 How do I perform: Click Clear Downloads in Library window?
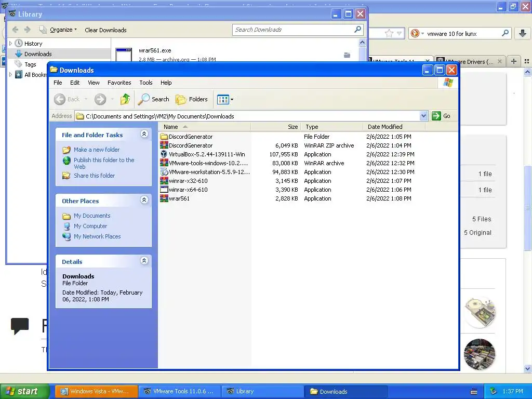coord(105,30)
